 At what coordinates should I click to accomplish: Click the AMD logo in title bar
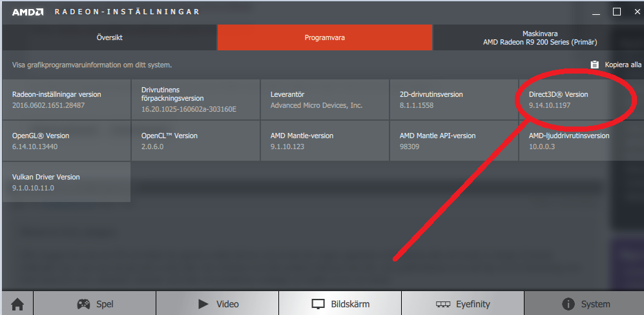point(28,12)
